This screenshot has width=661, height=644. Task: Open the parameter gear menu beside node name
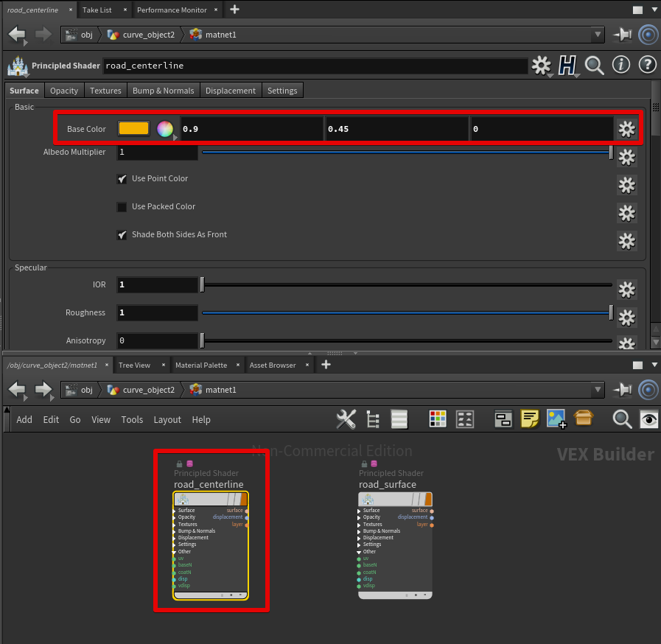[x=542, y=66]
